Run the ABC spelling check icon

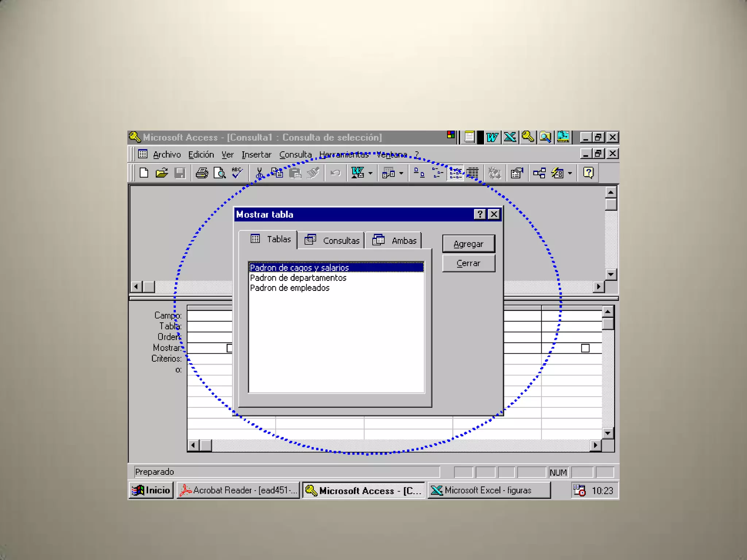point(237,173)
